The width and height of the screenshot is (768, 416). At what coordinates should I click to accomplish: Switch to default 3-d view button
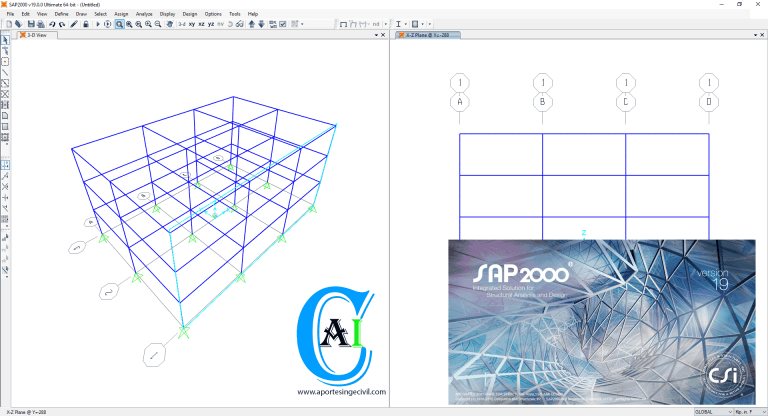coord(181,24)
